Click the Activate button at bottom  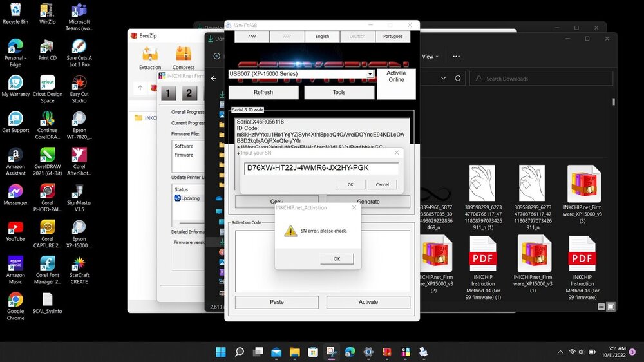pyautogui.click(x=368, y=302)
